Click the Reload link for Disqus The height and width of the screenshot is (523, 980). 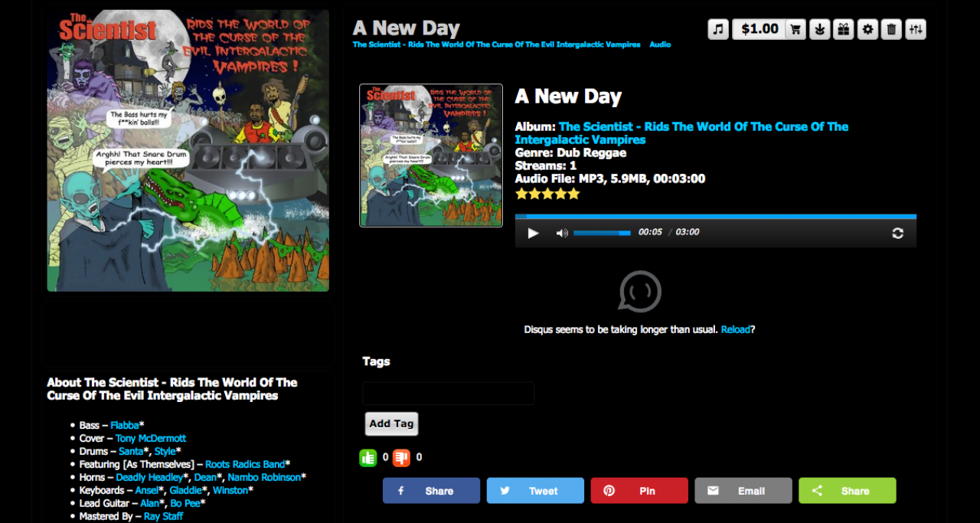[736, 329]
